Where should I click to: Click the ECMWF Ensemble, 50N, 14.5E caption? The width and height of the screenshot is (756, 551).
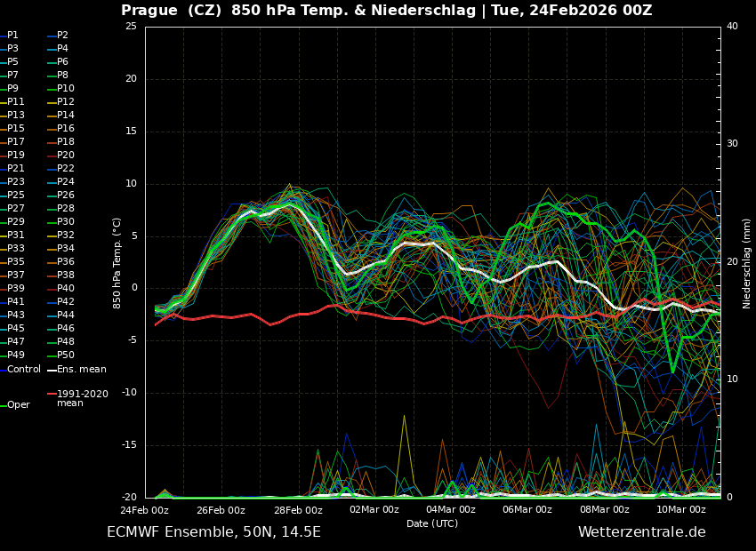coord(213,532)
